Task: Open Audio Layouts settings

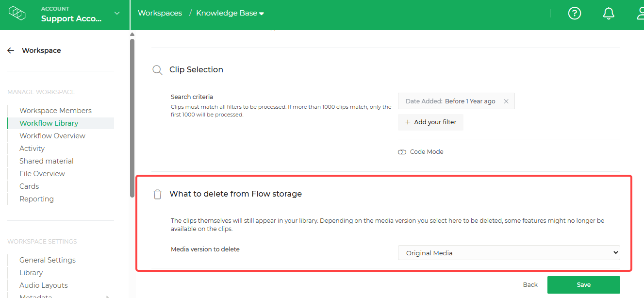Action: (44, 285)
